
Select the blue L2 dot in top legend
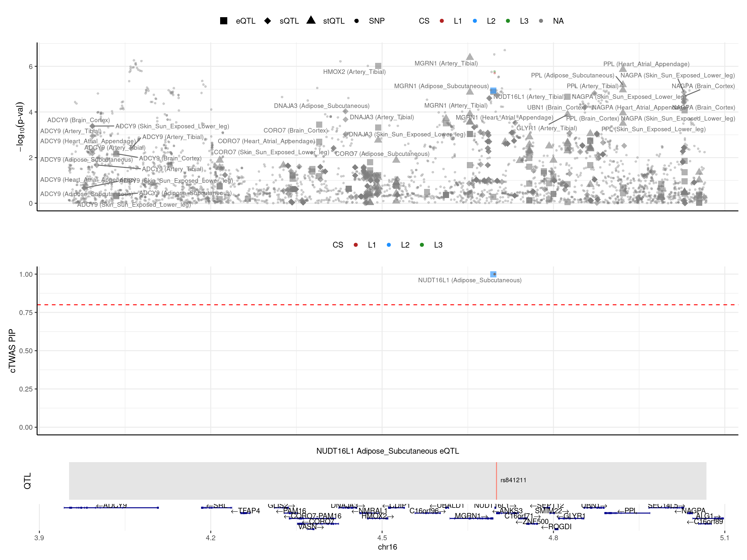click(x=474, y=21)
